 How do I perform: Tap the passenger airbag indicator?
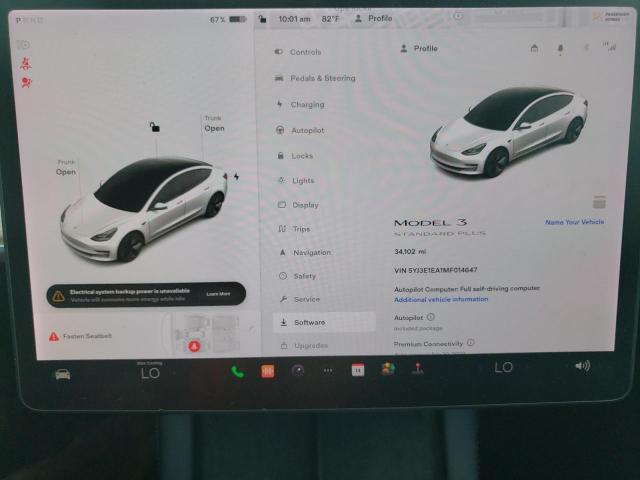click(611, 17)
